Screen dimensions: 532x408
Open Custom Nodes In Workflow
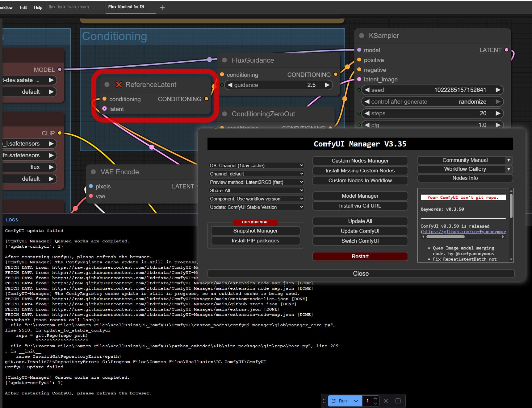tap(360, 180)
